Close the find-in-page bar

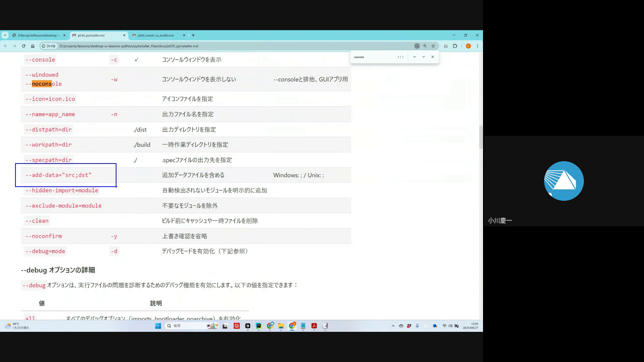click(x=433, y=57)
